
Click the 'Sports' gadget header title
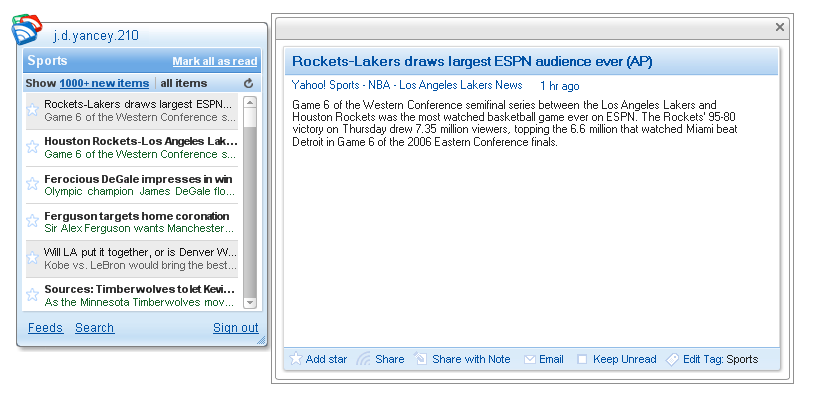click(47, 61)
